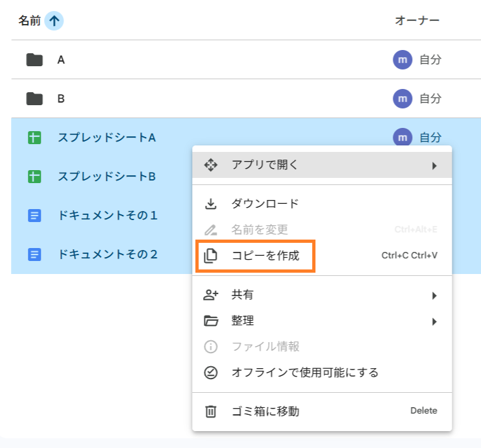Click the folder icon for folder B
The width and height of the screenshot is (481, 448).
click(34, 99)
